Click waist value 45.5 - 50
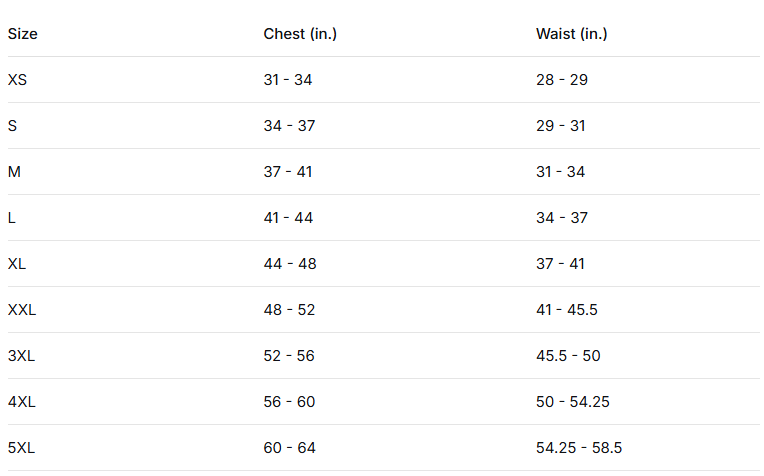The width and height of the screenshot is (764, 476). [x=568, y=356]
